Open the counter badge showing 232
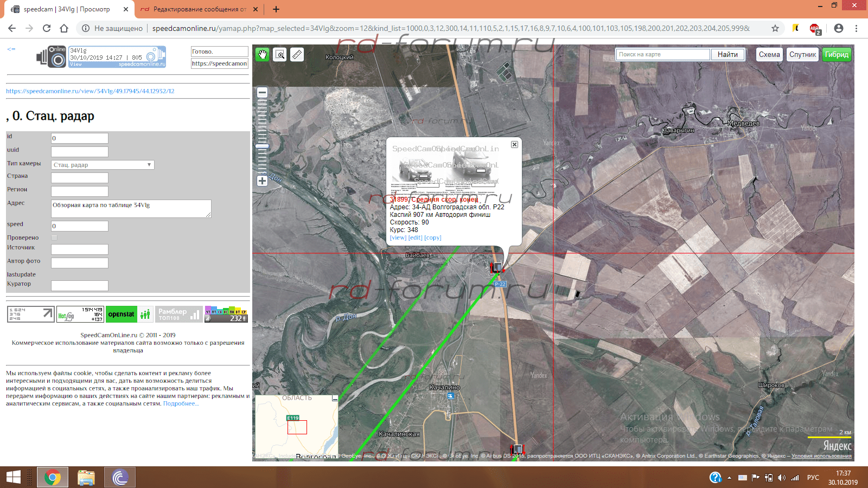The width and height of the screenshot is (868, 488). tap(226, 315)
